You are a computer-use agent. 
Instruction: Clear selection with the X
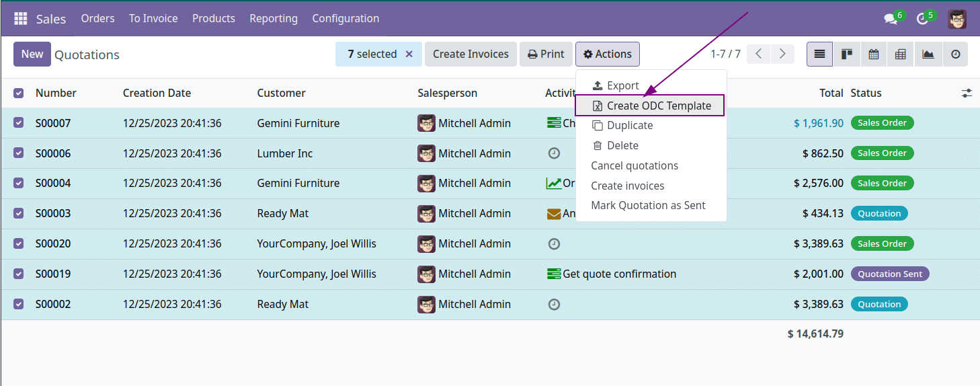409,54
